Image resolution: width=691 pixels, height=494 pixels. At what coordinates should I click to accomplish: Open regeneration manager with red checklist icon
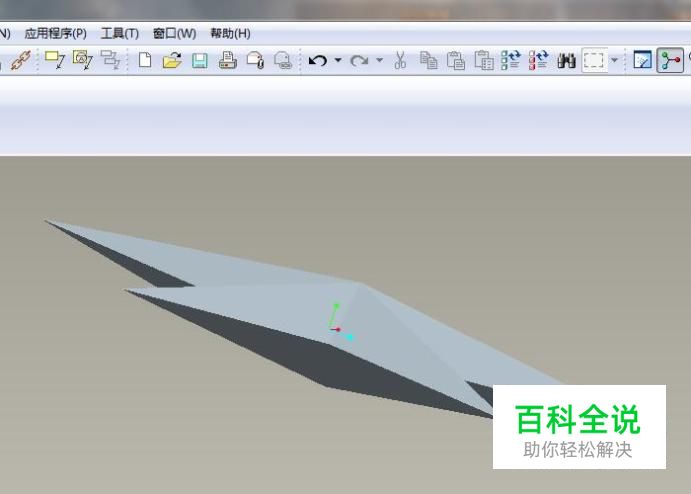tap(539, 60)
